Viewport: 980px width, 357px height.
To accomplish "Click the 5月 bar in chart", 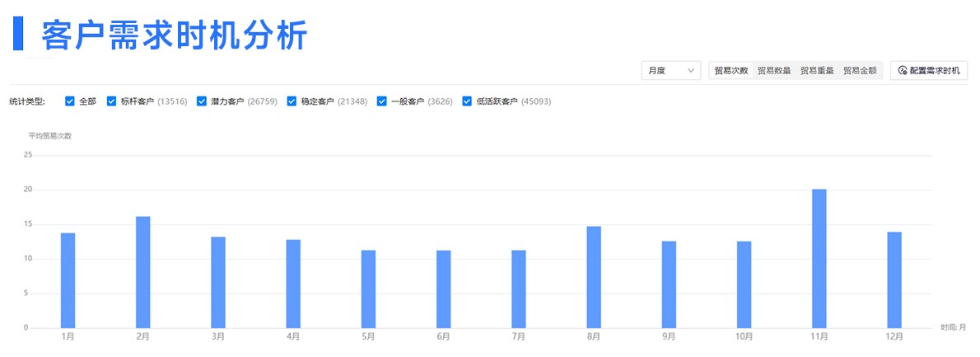I will pyautogui.click(x=368, y=289).
